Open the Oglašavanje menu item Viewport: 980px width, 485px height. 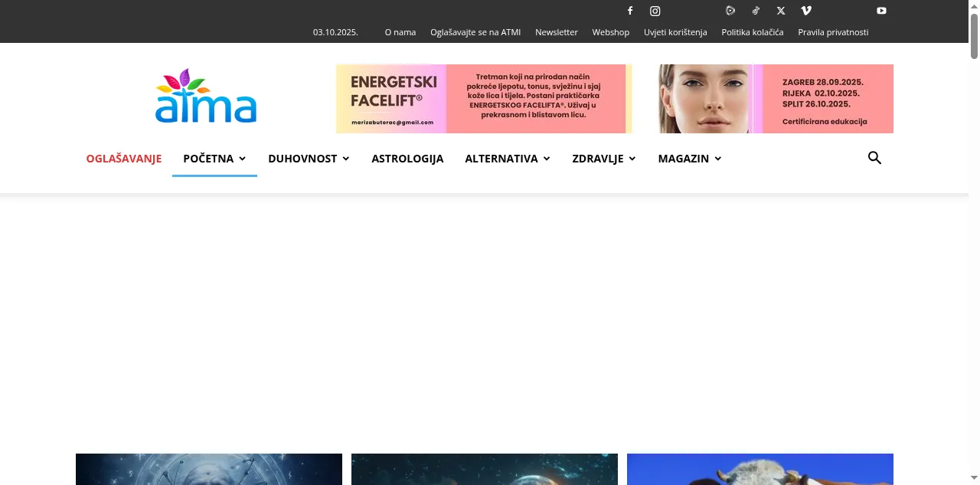(124, 159)
